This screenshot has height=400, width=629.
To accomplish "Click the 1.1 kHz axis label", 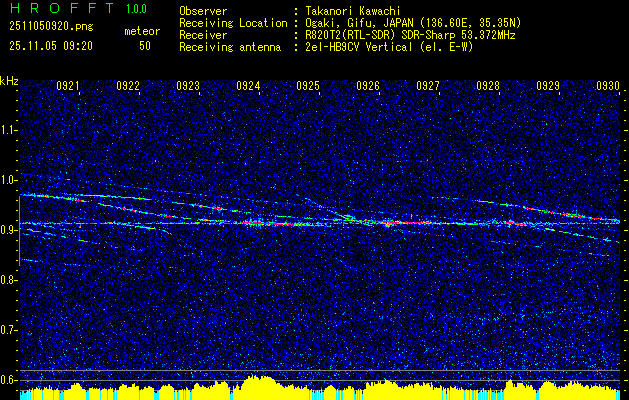I will 8,130.
